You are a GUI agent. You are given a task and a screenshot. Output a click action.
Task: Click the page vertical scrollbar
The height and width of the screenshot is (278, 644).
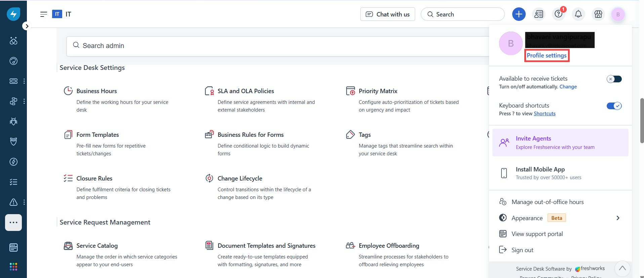point(642,121)
